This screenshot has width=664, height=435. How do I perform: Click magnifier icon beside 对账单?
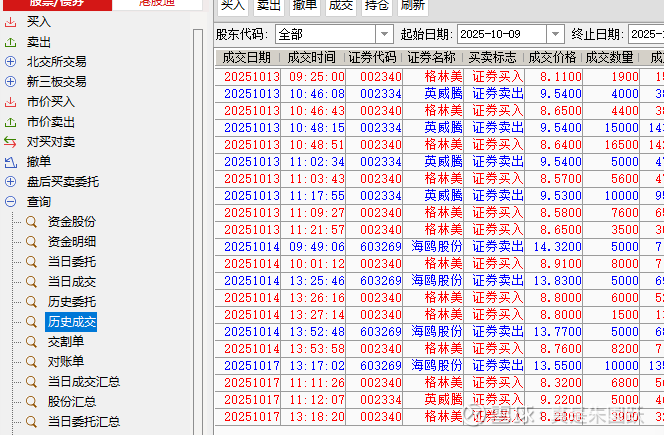click(31, 362)
